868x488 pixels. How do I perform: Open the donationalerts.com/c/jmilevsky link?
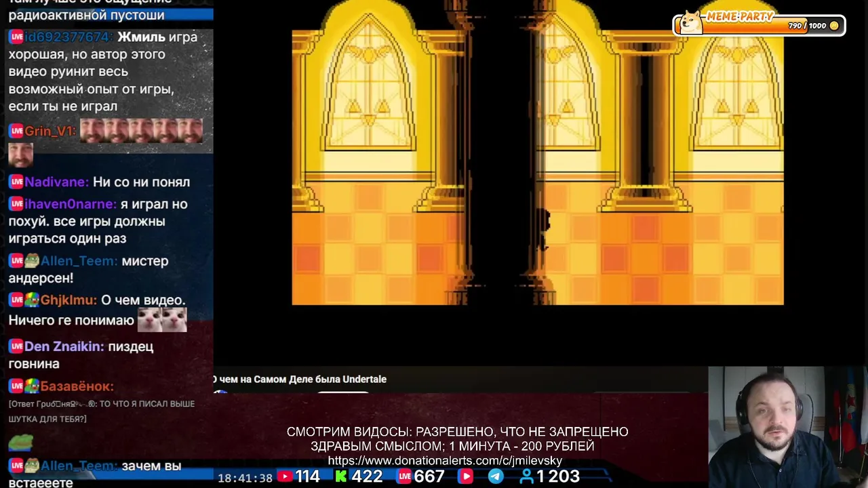445,461
